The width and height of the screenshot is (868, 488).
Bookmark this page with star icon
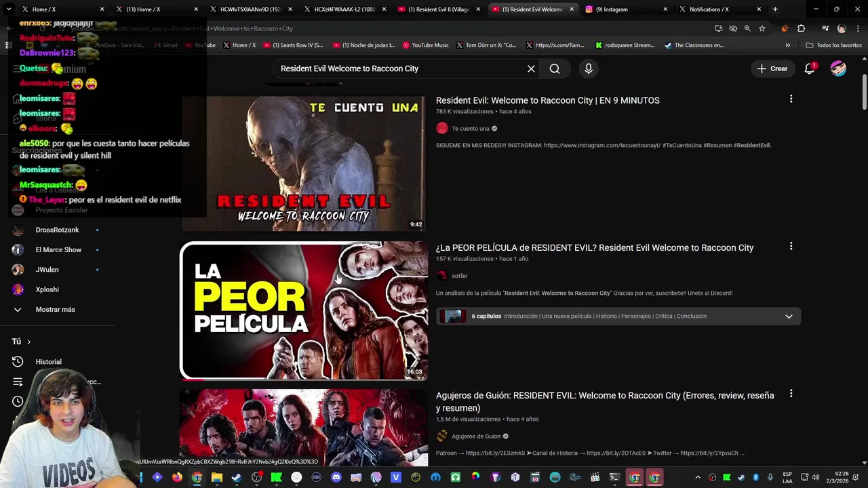[x=762, y=28]
